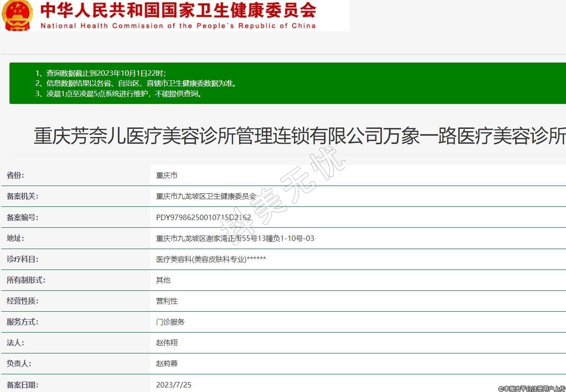Screen dimensions: 566x392
Task: Click the English National Health Commission text
Action: point(178,25)
